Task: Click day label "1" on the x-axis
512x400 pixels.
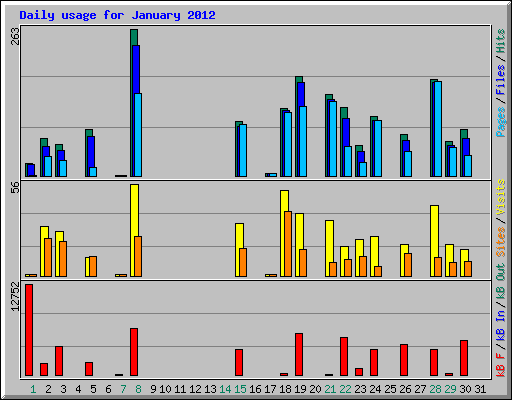Action: (33, 389)
